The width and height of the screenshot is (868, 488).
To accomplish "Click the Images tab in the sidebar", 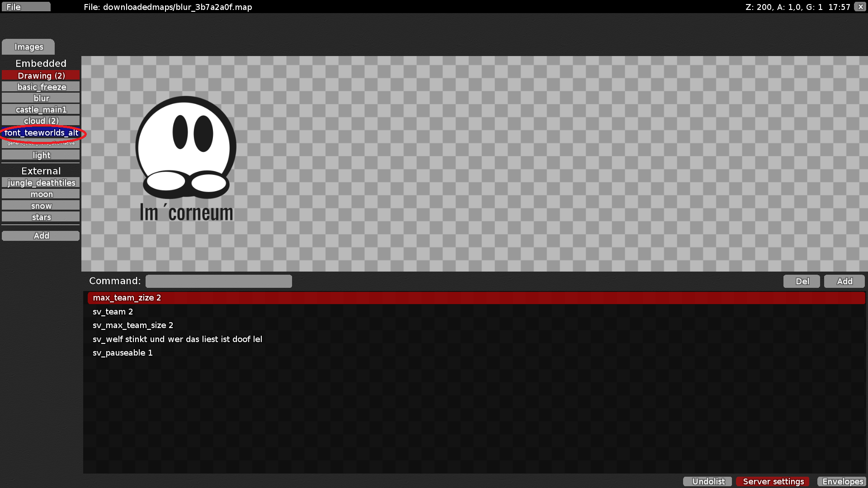I will 28,47.
